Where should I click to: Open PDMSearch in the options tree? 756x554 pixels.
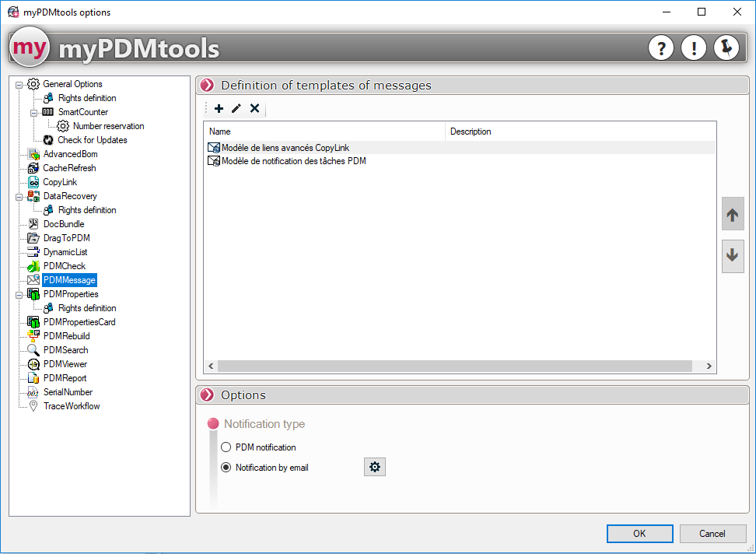[65, 350]
